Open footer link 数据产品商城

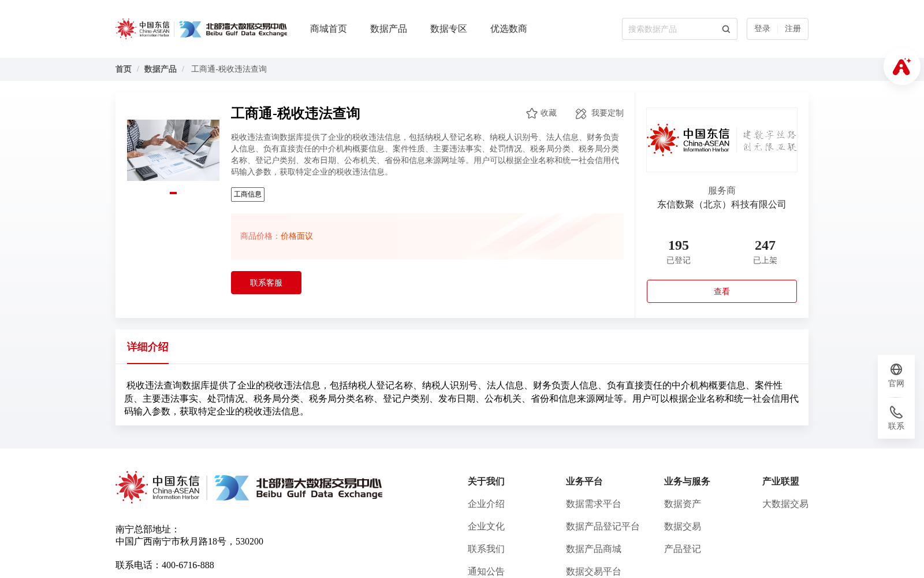click(594, 549)
